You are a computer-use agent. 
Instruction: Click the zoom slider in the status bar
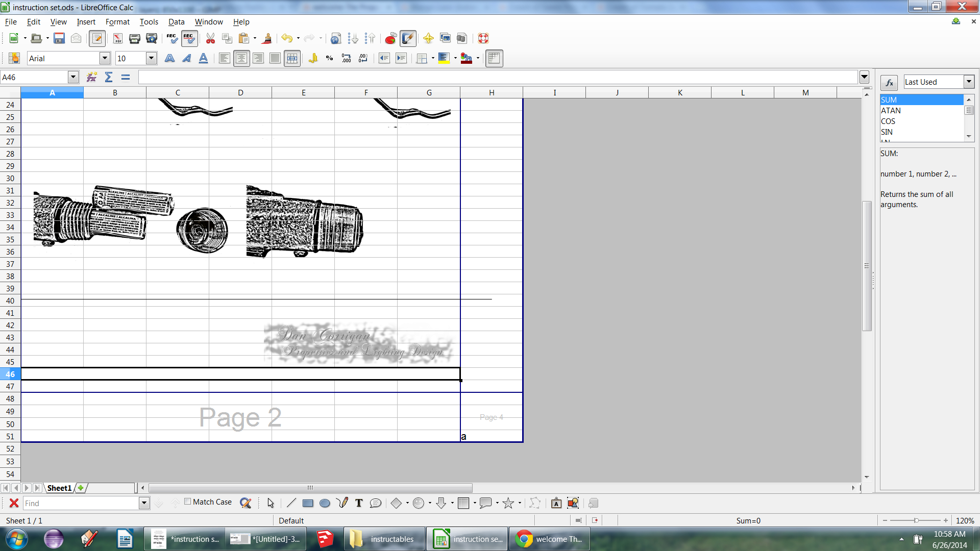click(916, 520)
